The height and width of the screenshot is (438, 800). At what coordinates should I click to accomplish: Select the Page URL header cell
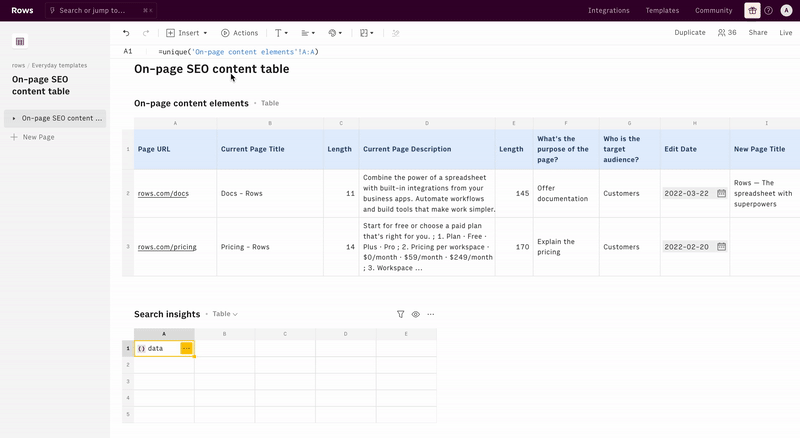coord(175,149)
